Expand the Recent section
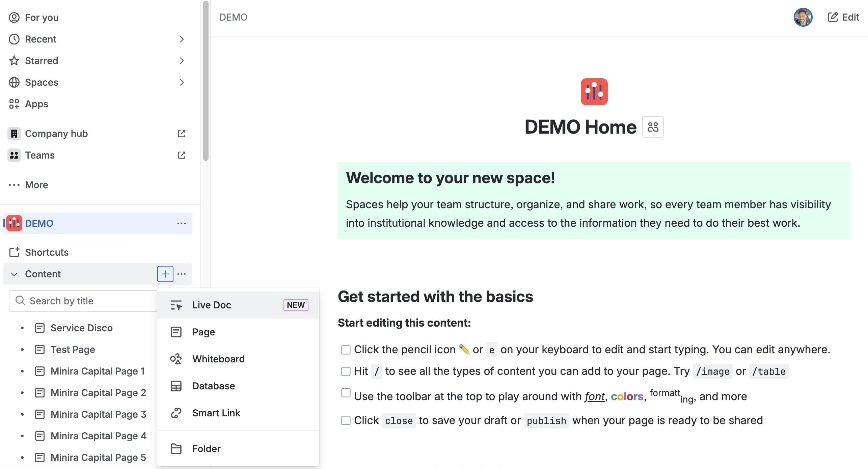 (182, 39)
